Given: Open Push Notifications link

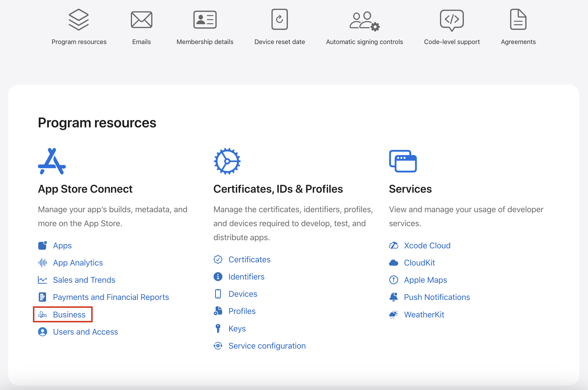Looking at the screenshot, I should [437, 297].
